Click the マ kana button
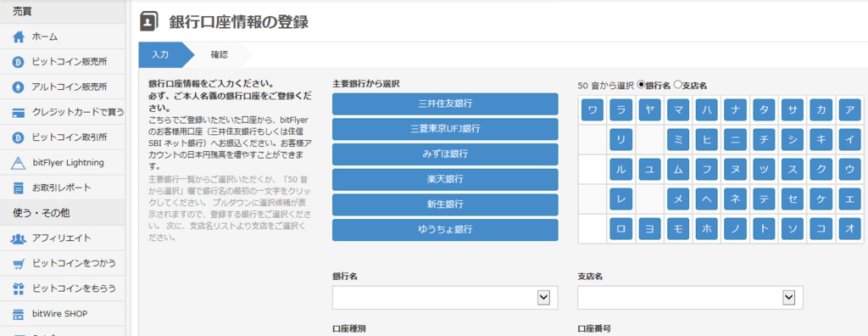This screenshot has width=868, height=336. [678, 109]
